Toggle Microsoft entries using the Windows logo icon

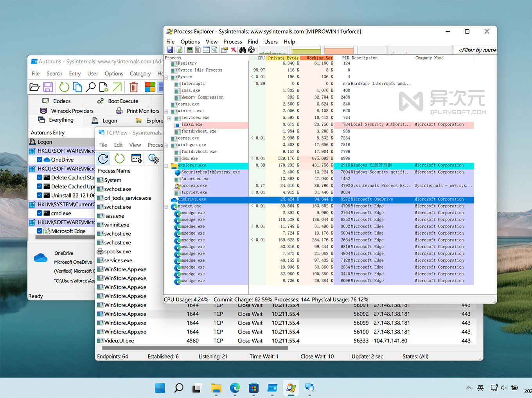tap(150, 87)
